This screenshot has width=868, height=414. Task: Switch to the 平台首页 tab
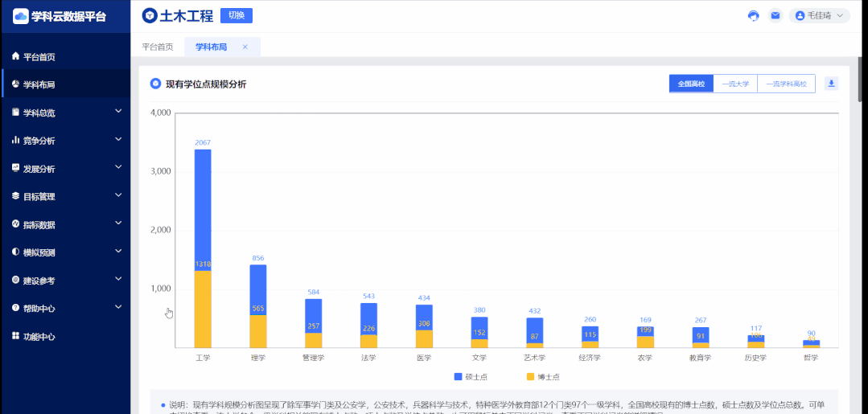coord(157,47)
